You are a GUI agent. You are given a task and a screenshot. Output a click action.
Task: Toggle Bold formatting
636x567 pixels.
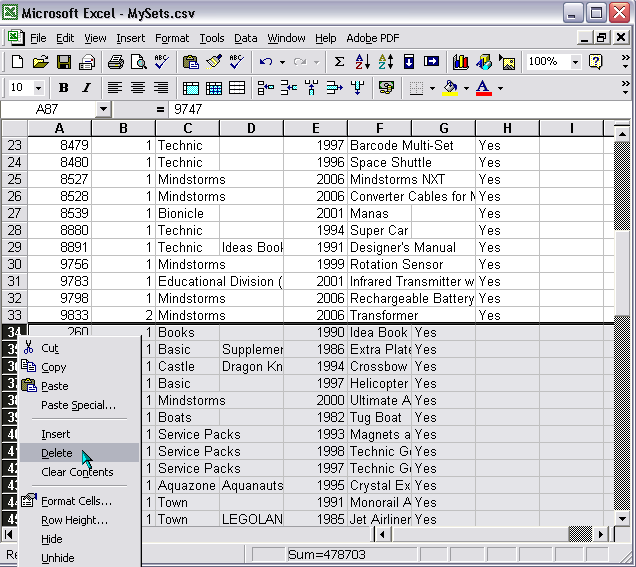click(x=63, y=88)
